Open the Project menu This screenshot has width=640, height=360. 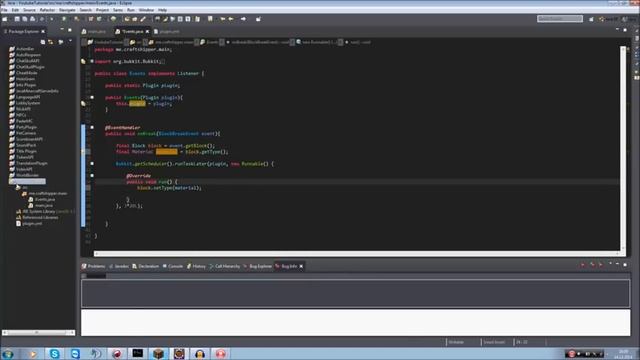(102, 10)
